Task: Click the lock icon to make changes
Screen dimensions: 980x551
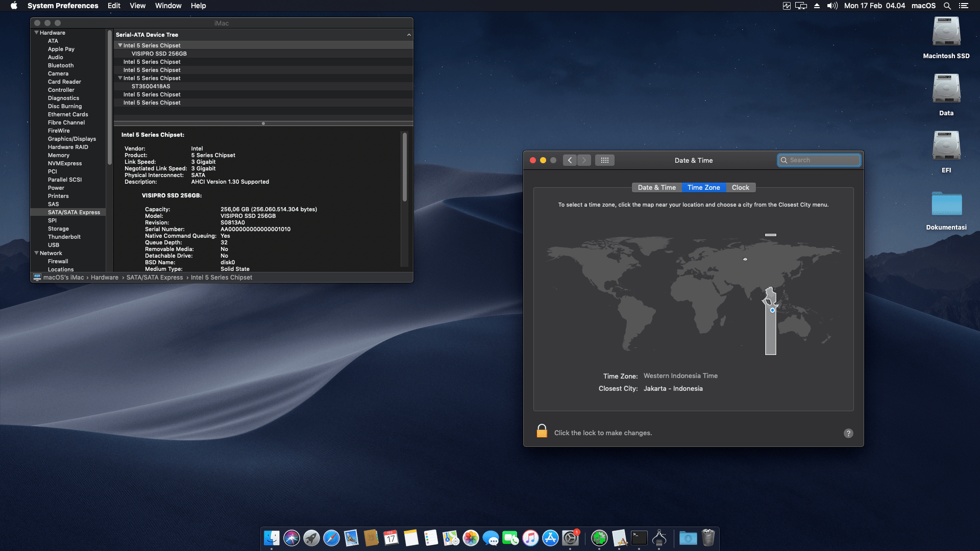Action: coord(542,431)
